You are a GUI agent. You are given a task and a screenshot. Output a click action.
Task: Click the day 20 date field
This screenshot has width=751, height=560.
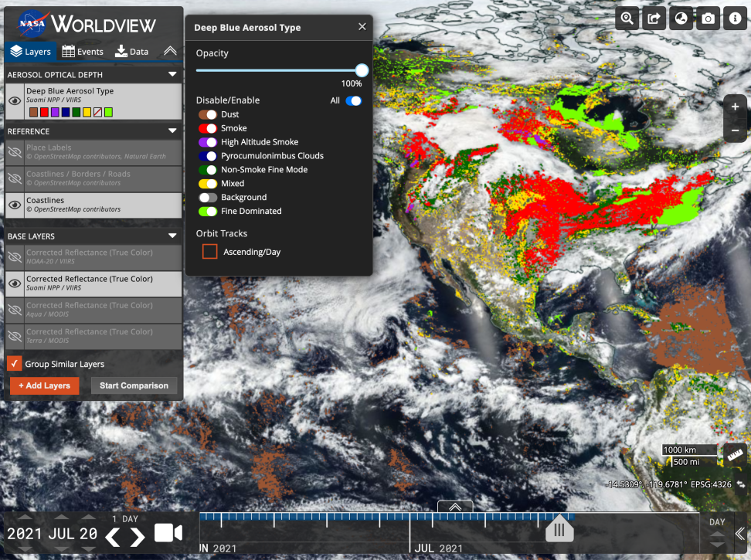point(88,534)
